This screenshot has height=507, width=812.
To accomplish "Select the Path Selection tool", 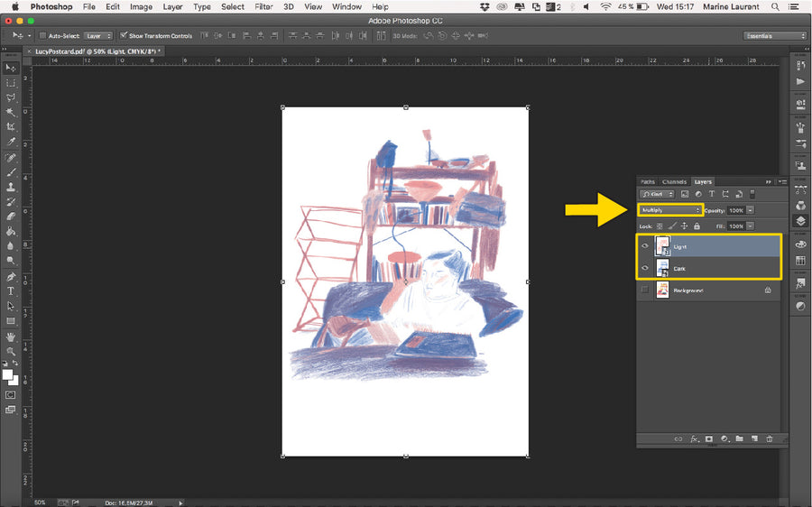I will [x=10, y=306].
